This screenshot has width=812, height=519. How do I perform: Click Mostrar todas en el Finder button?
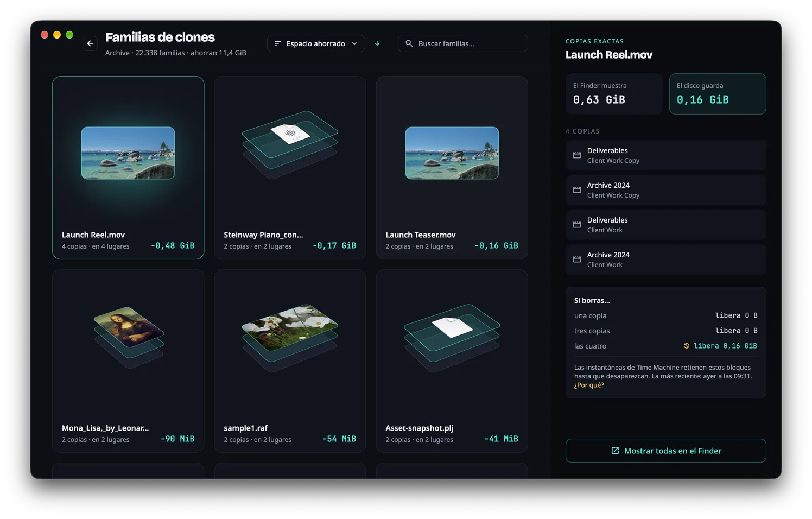coord(666,451)
